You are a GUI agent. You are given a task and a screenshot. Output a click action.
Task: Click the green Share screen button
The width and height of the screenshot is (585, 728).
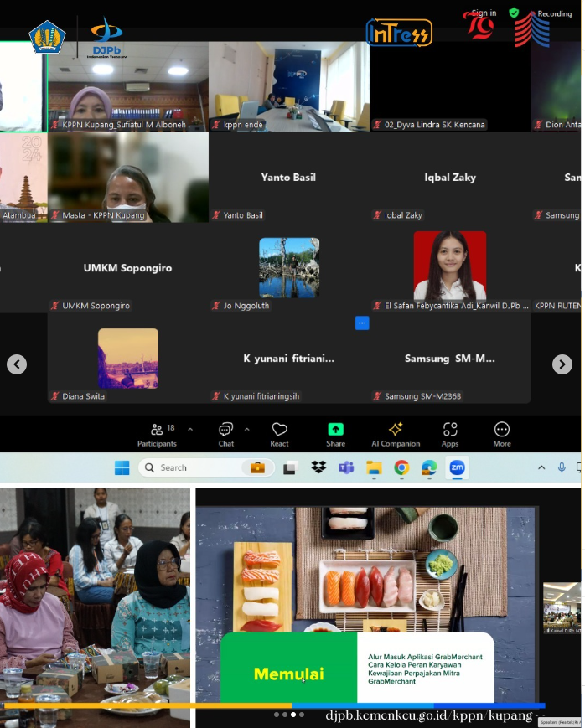[335, 433]
